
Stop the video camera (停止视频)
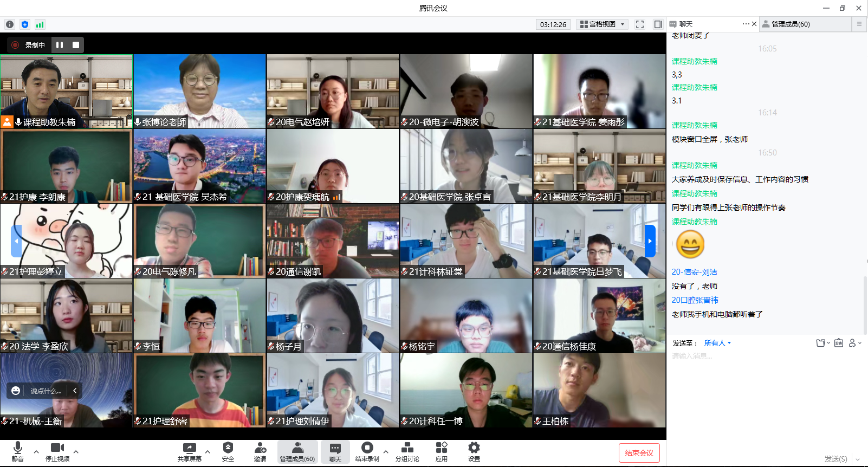coord(57,451)
